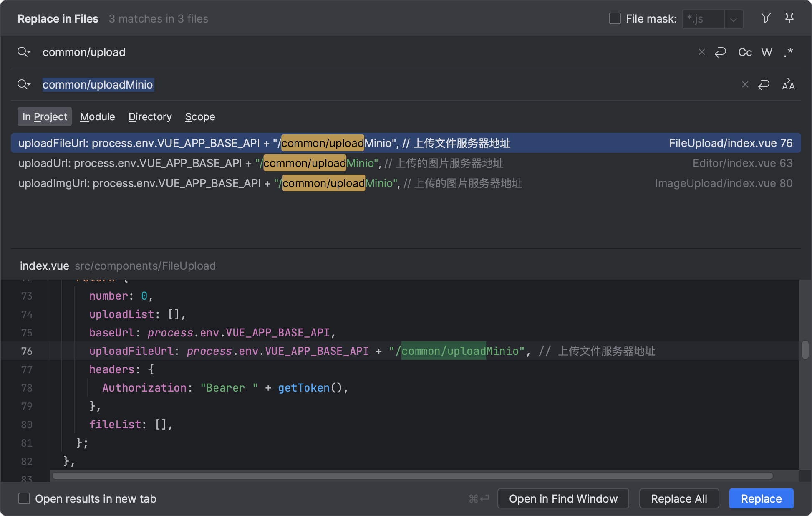Click the find field containing common/upload
812x516 pixels.
click(367, 52)
